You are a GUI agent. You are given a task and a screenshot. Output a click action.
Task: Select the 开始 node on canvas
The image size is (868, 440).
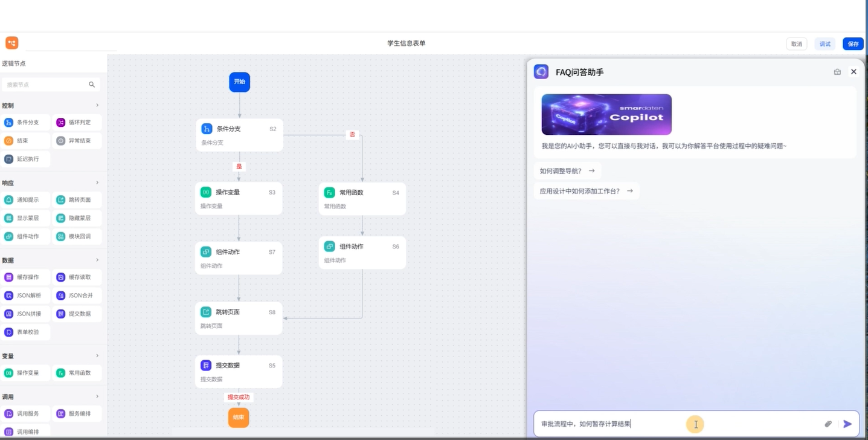coord(239,82)
